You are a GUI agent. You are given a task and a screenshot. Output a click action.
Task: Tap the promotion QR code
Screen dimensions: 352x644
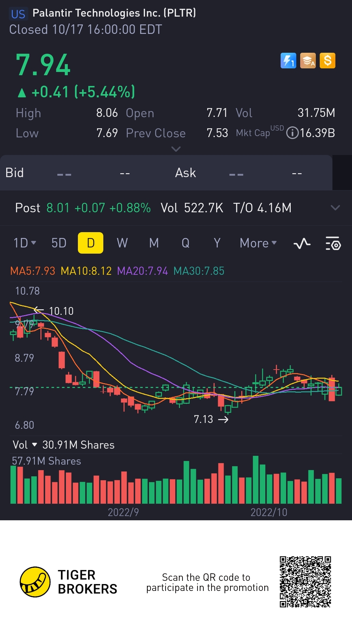click(305, 582)
